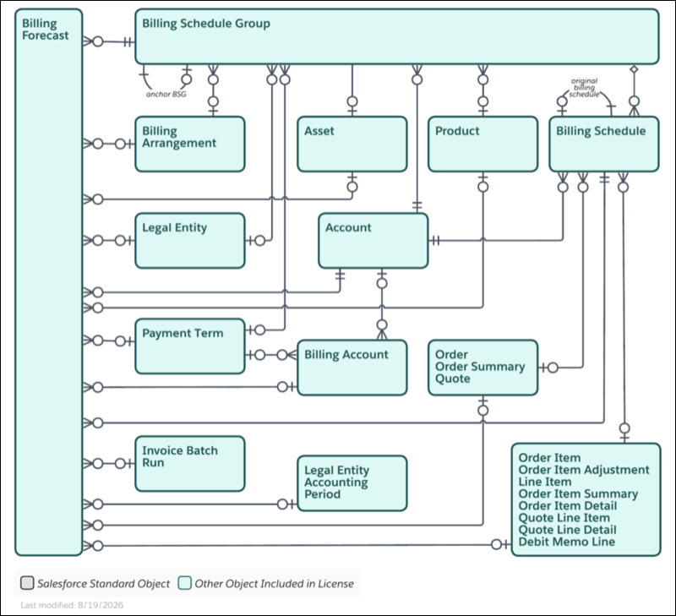Click 'Debit Memo Line' text
The width and height of the screenshot is (676, 616).
(x=566, y=542)
